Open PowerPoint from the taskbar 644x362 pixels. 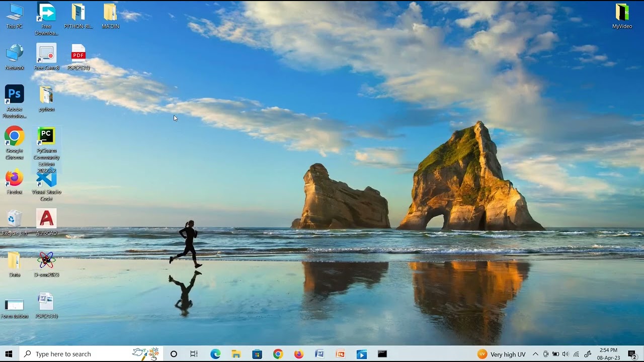click(341, 354)
